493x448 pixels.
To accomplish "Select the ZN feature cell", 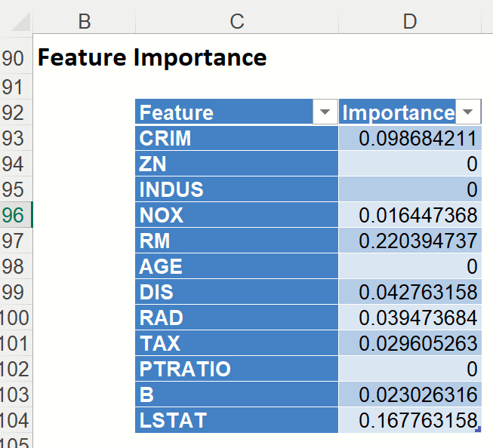I will click(x=237, y=164).
